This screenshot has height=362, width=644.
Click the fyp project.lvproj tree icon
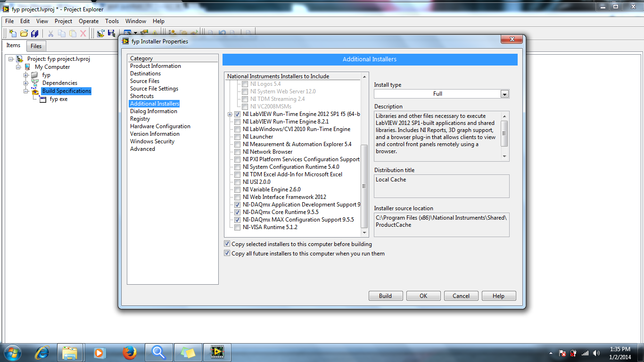click(20, 59)
